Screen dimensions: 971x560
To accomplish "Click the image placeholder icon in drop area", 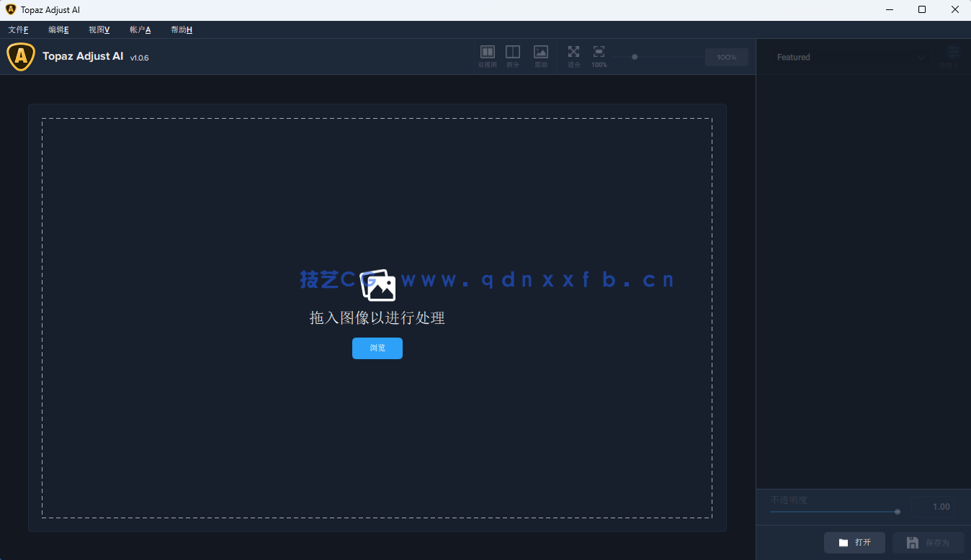I will 378,285.
